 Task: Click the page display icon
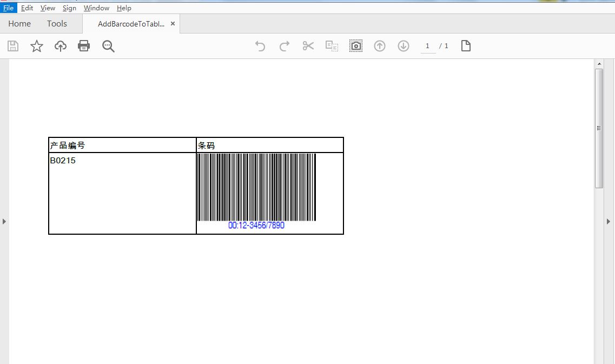tap(466, 46)
